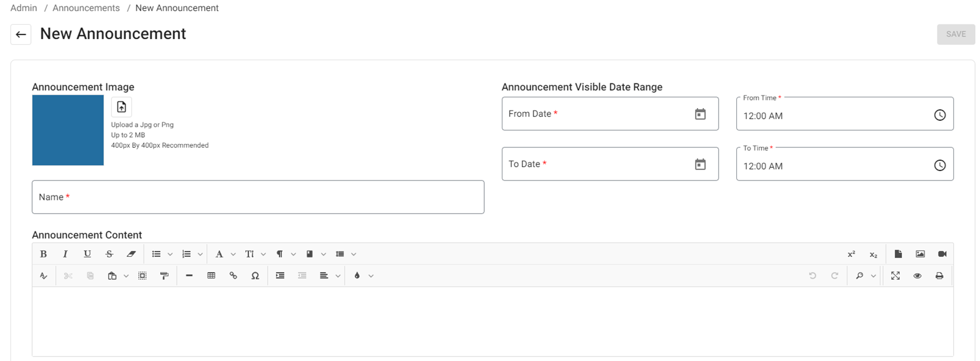Click the Name input field
This screenshot has width=980, height=361.
pyautogui.click(x=258, y=197)
